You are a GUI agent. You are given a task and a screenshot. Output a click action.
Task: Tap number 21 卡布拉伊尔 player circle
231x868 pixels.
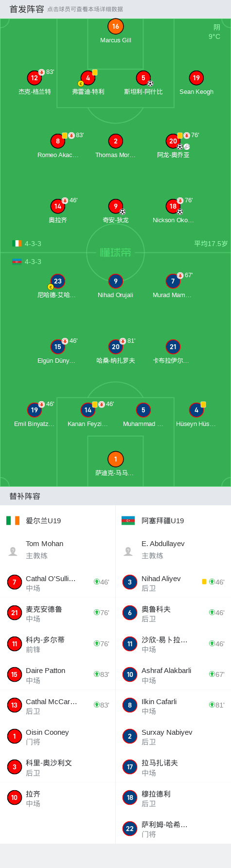tap(173, 347)
